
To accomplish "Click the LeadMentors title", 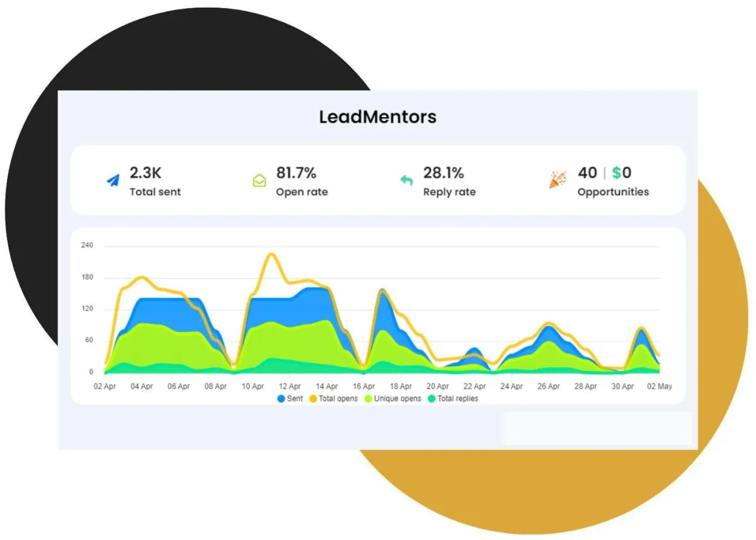I will click(x=377, y=117).
